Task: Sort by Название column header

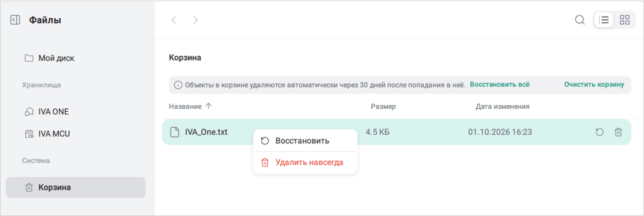Action: (x=185, y=107)
